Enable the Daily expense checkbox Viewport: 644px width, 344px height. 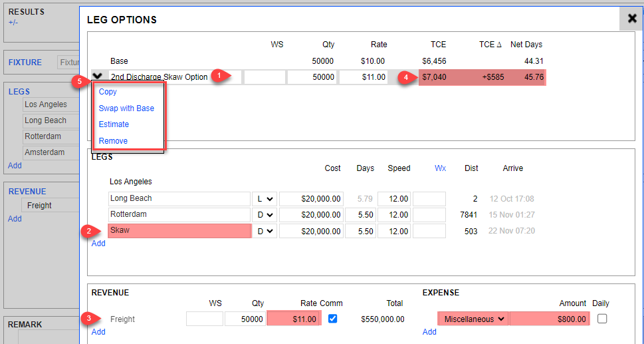(602, 319)
